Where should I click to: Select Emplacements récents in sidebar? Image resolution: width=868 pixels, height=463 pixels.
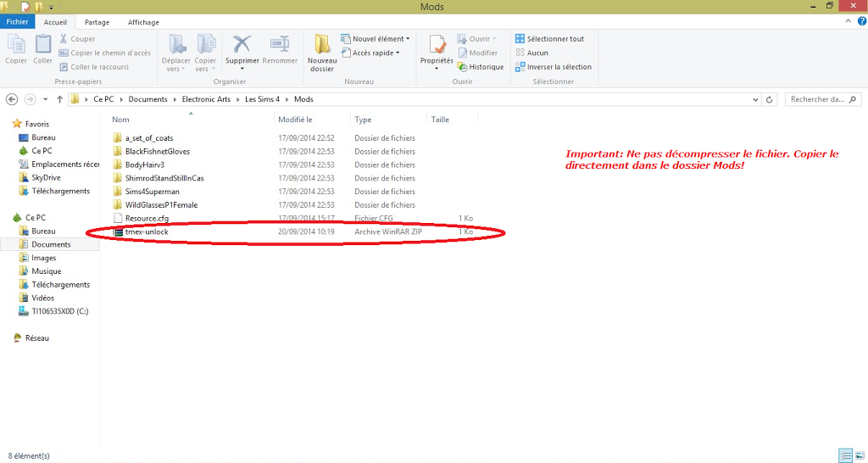point(58,164)
